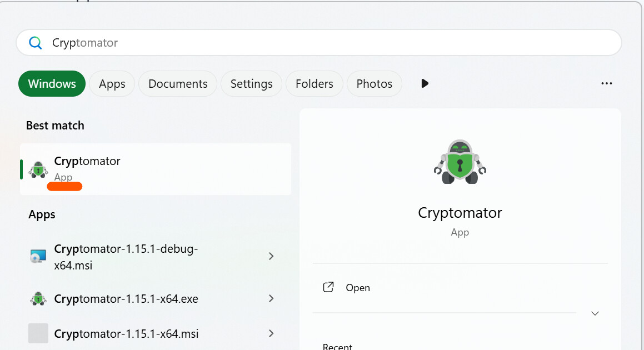Open Cryptomator app best match result
The image size is (644, 350).
(156, 169)
